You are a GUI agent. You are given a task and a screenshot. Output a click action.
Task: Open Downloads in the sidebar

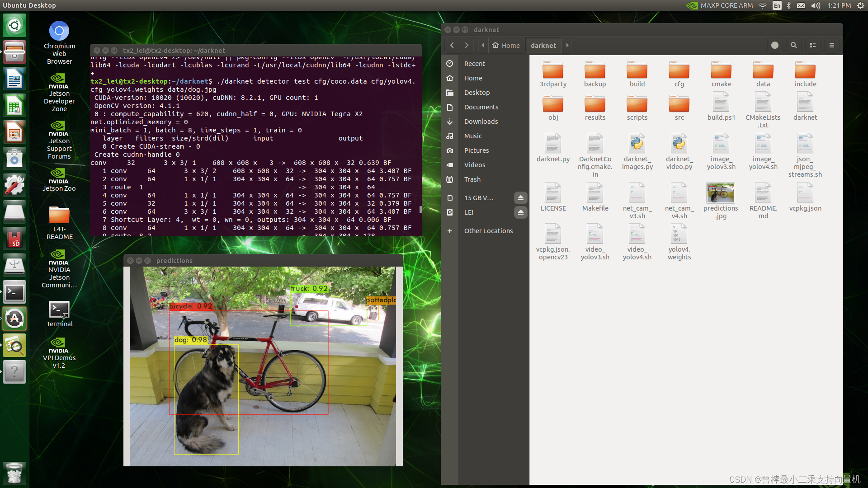coord(481,122)
